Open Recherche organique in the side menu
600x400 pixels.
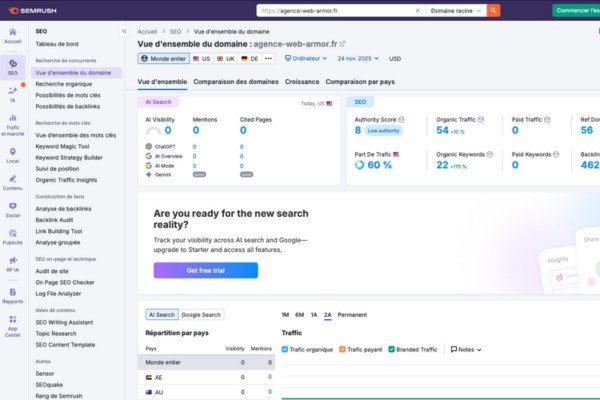[x=64, y=84]
